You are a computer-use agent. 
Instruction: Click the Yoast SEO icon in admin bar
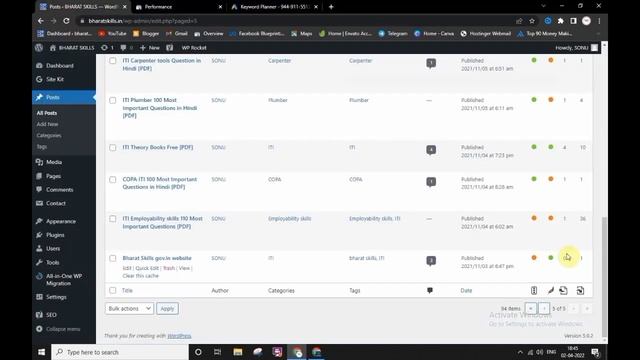point(170,48)
